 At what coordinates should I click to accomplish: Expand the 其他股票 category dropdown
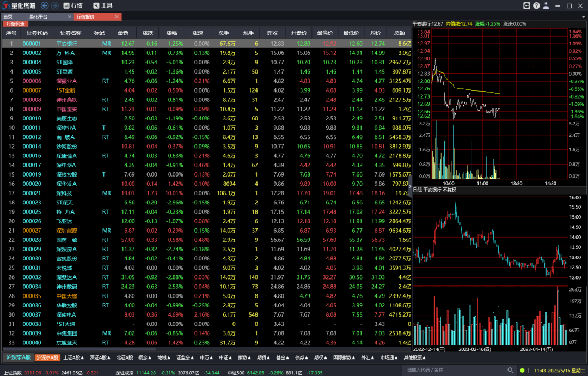(x=415, y=358)
